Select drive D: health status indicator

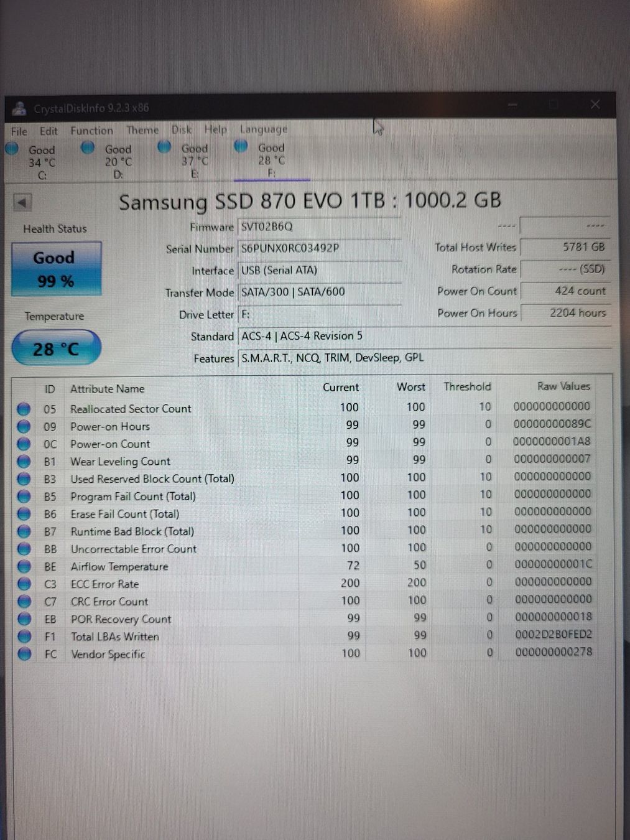coord(87,147)
